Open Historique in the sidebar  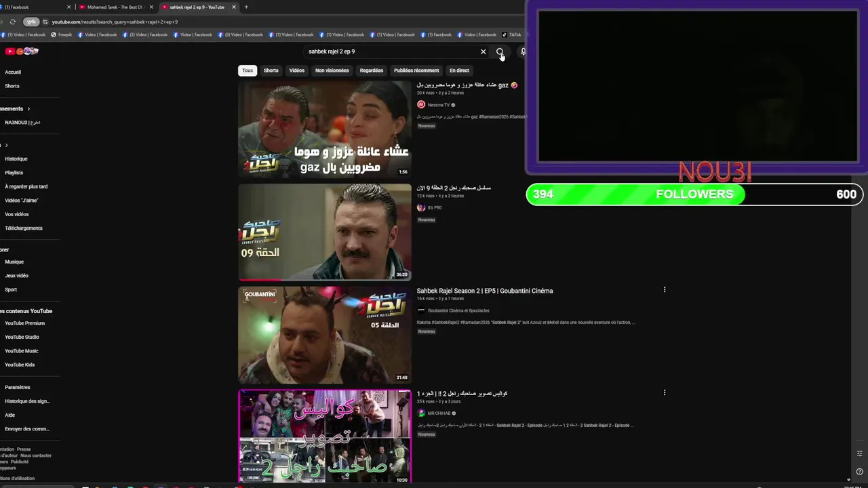point(16,159)
